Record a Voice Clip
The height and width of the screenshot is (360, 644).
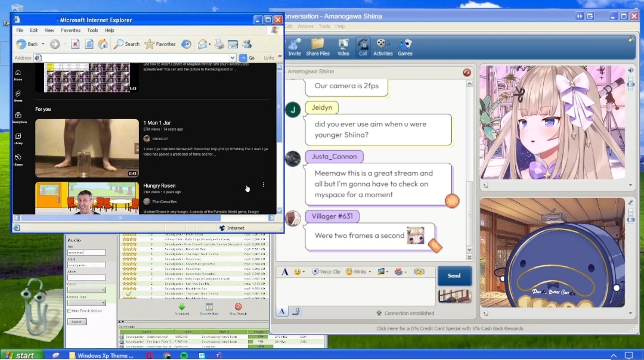point(326,272)
